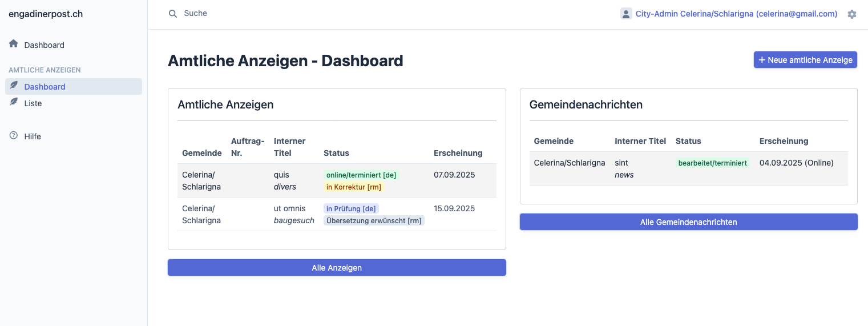The height and width of the screenshot is (326, 868).
Task: Click the 'Übersetzung erwünscht [rm]' status badge
Action: point(374,220)
